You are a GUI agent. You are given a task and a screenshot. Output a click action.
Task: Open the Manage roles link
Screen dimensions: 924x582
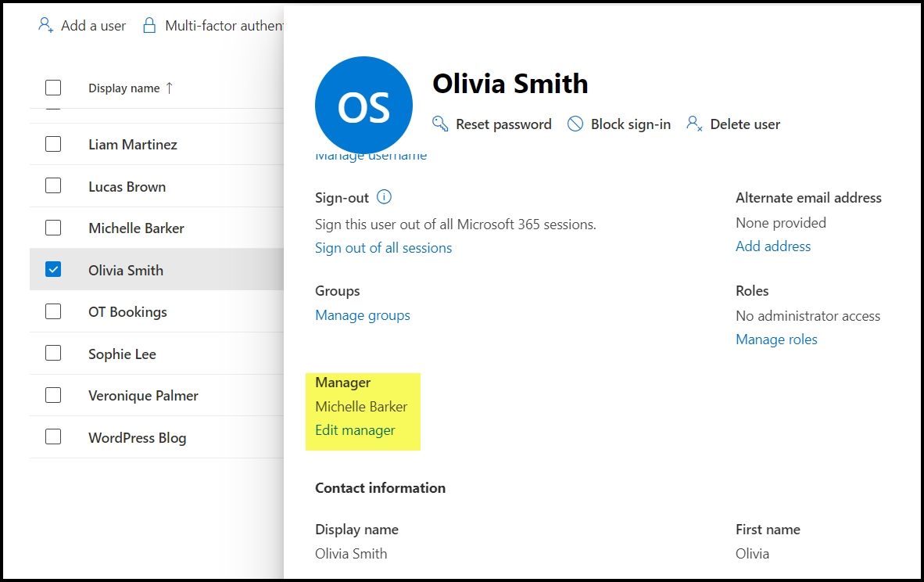[776, 339]
